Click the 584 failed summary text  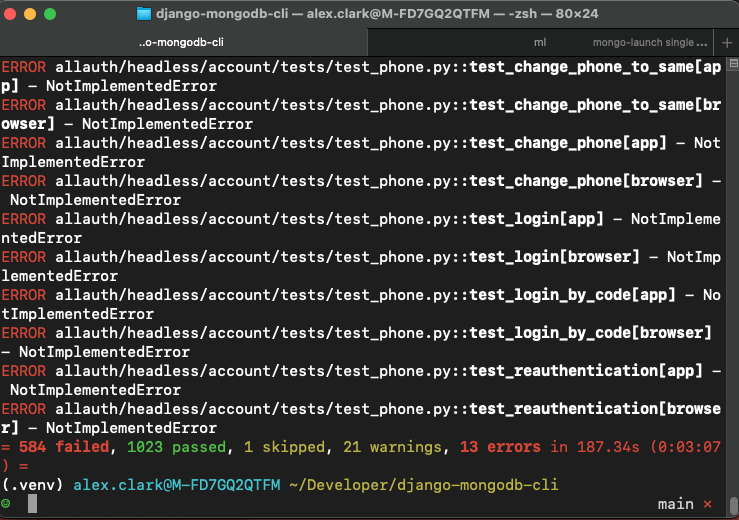click(64, 446)
